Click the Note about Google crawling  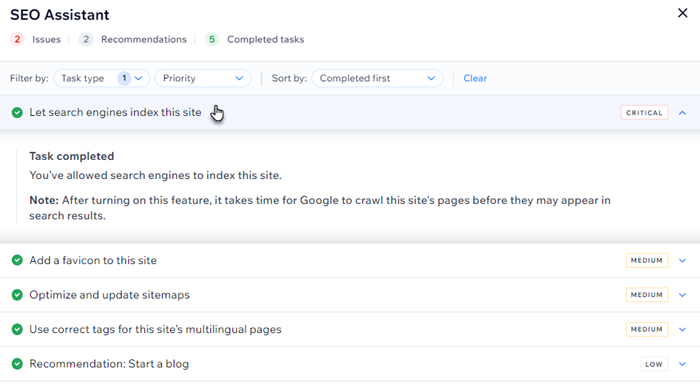320,208
